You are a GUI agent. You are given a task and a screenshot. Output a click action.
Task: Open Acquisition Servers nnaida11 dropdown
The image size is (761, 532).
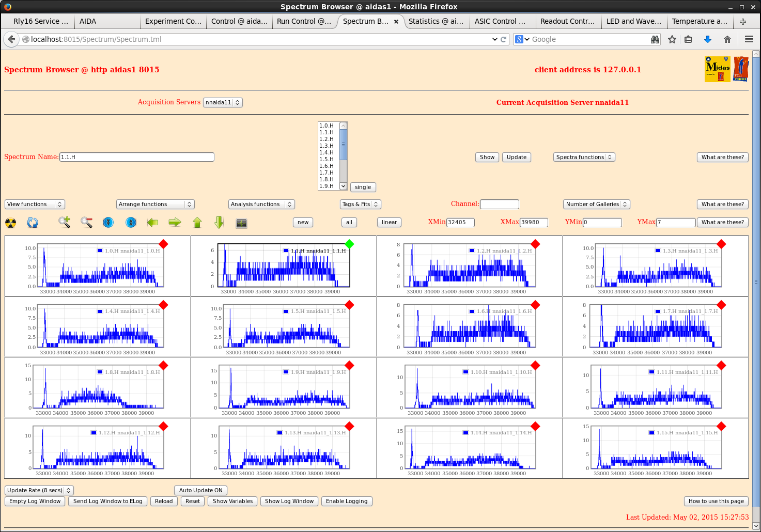click(223, 102)
